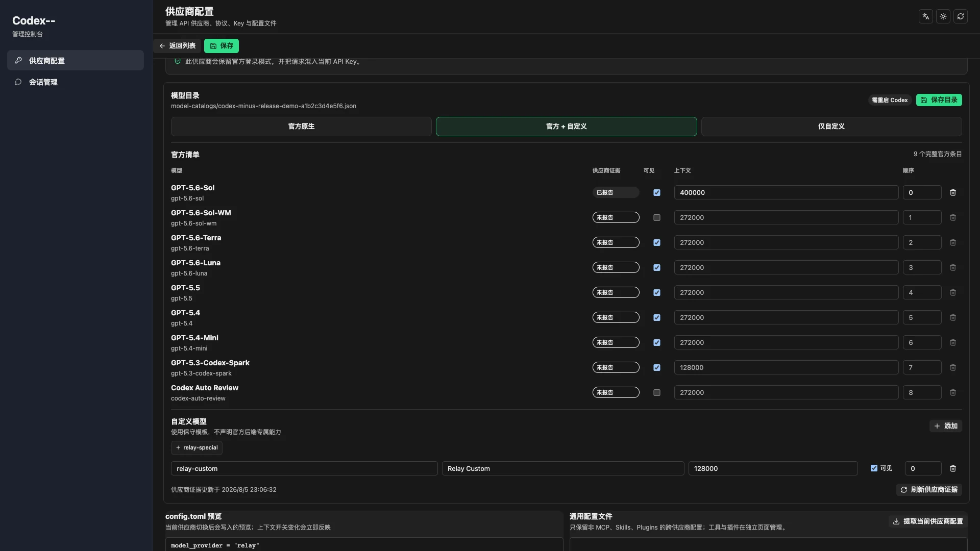
Task: Click trash icon for GPT-5.5 row
Action: 952,292
